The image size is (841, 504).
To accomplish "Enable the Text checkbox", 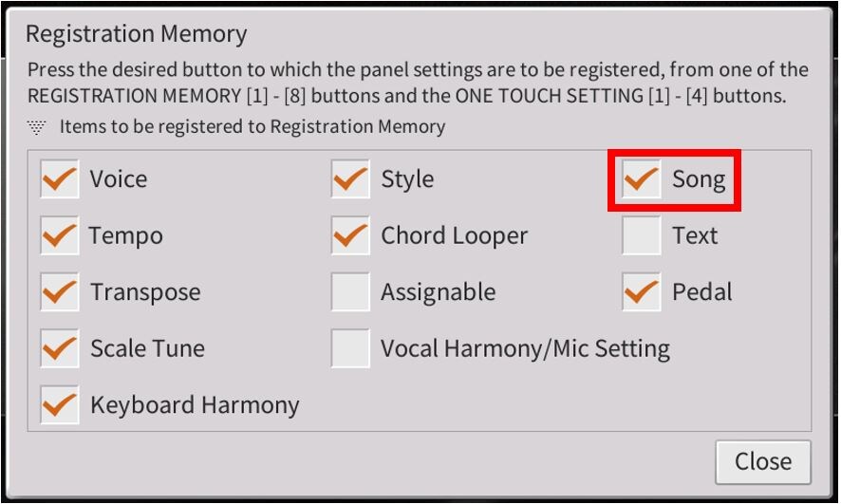I will pyautogui.click(x=642, y=236).
